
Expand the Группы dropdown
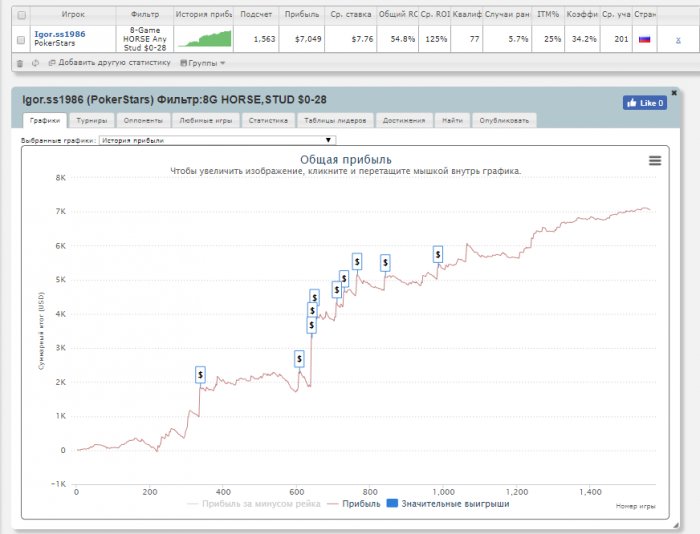(x=203, y=63)
